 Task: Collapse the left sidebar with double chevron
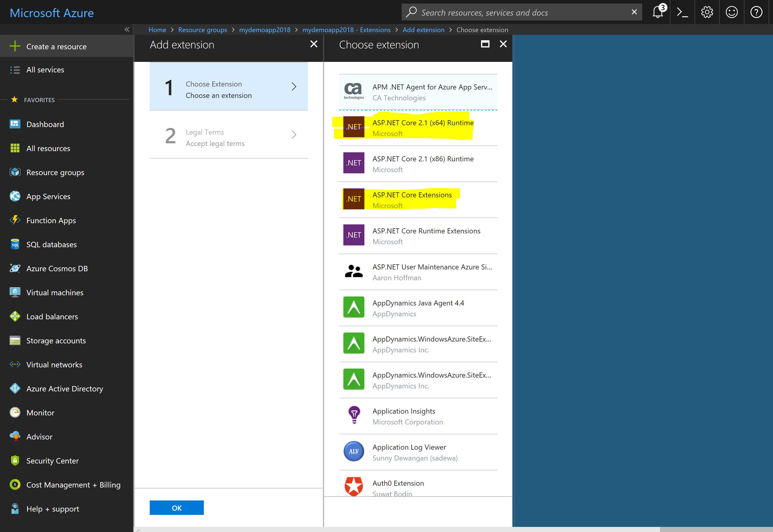[127, 29]
